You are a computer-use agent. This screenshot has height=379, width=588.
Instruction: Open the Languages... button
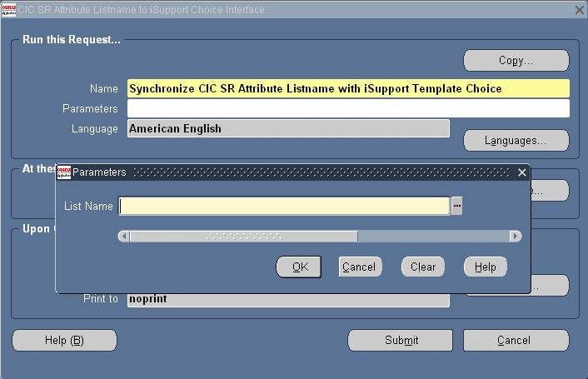[x=516, y=141]
